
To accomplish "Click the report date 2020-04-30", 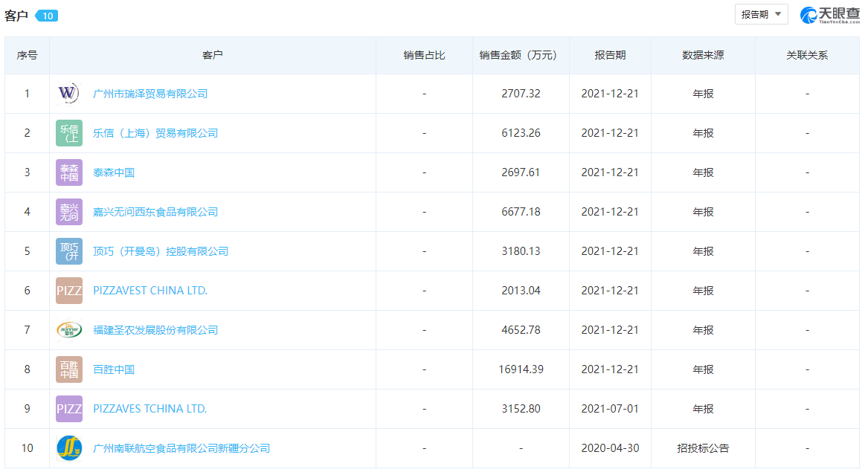I will point(610,448).
